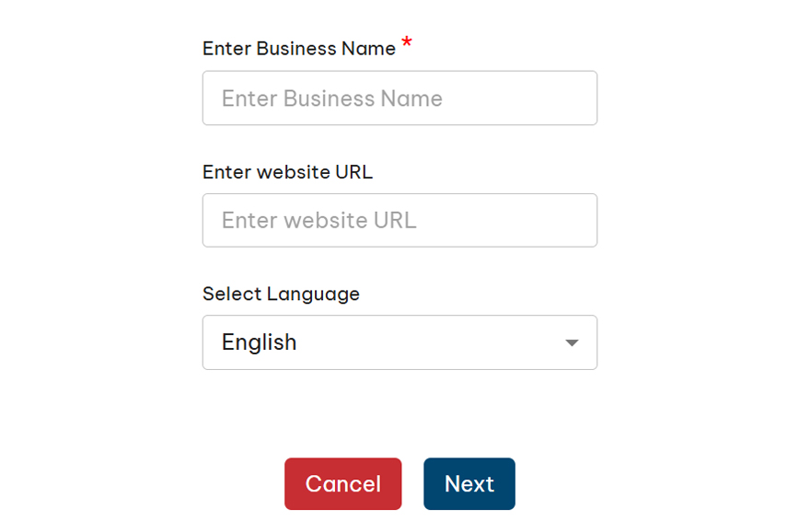Click the business name placeholder text

(331, 98)
